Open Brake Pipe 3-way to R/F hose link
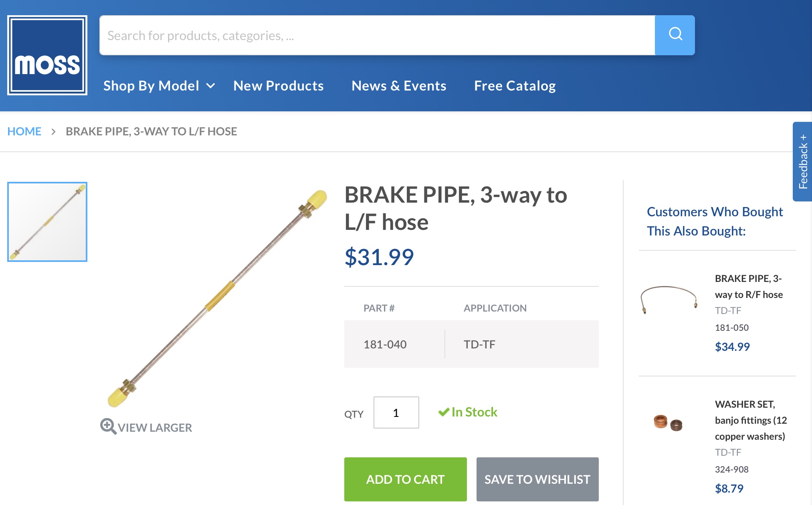Screen dimensions: 812x505 (x=748, y=286)
